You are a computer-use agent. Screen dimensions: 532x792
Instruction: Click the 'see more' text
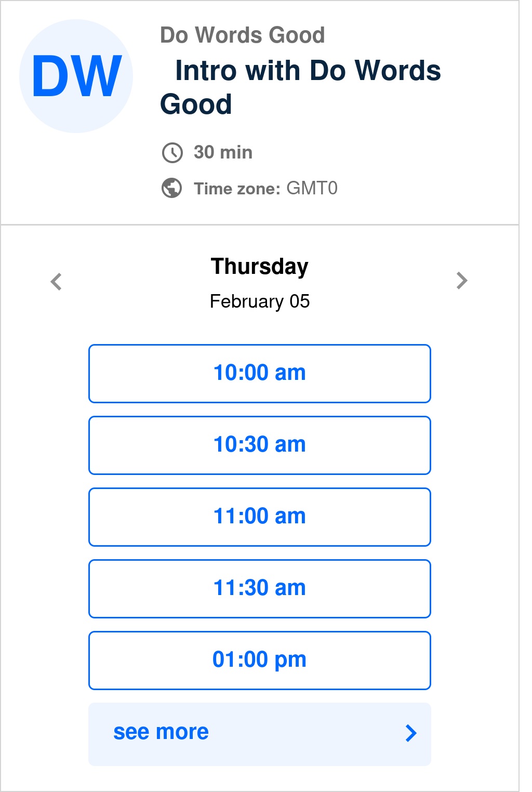coord(161,732)
